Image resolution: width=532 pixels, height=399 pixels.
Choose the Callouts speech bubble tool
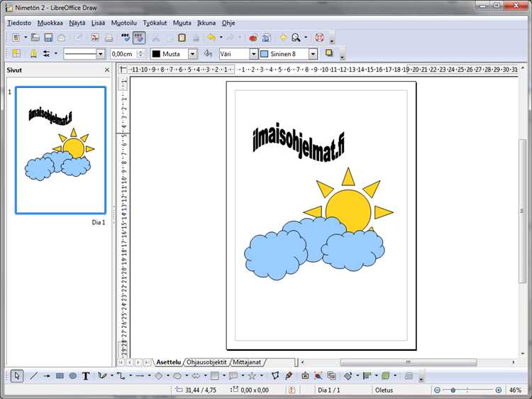click(233, 376)
